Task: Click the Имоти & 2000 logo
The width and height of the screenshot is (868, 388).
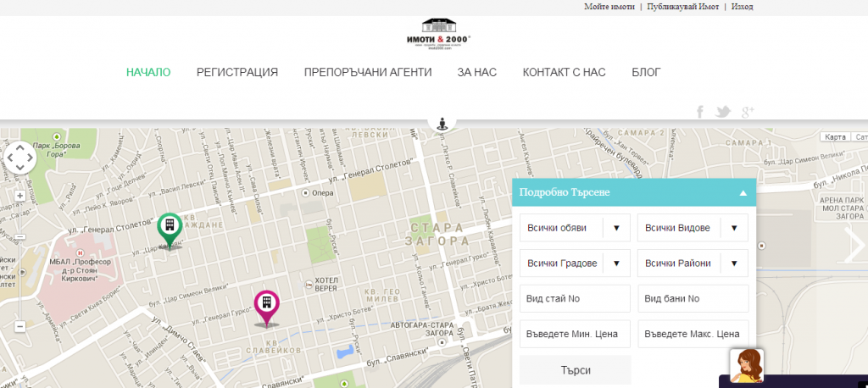Action: click(438, 35)
